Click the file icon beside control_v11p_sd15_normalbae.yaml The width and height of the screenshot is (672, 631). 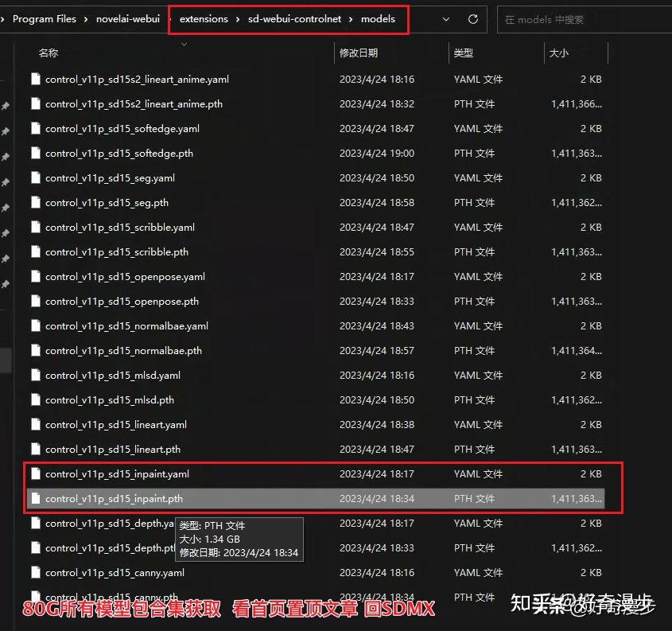click(36, 325)
